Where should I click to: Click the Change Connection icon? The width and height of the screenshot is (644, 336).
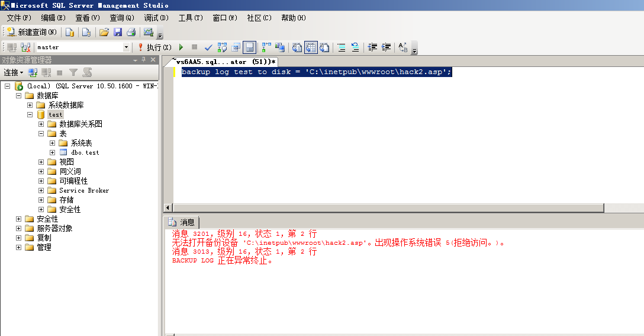point(25,47)
